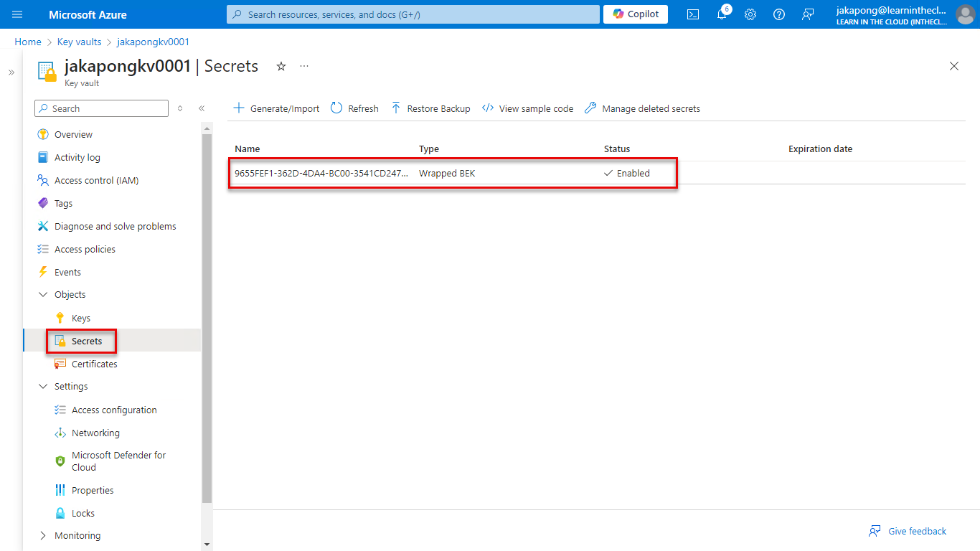Go to the Key vaults breadcrumb
The image size is (980, 551).
tap(79, 42)
